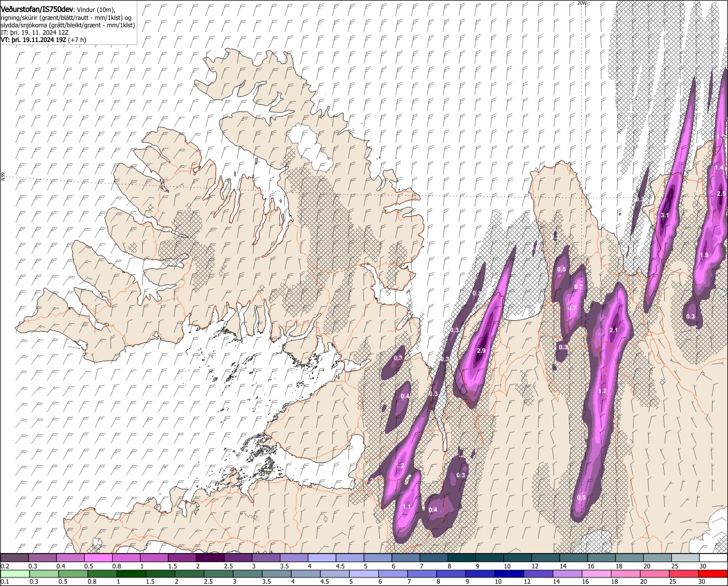728x586 pixels.
Task: Click the 20W longitude label at the top
Action: (582, 3)
